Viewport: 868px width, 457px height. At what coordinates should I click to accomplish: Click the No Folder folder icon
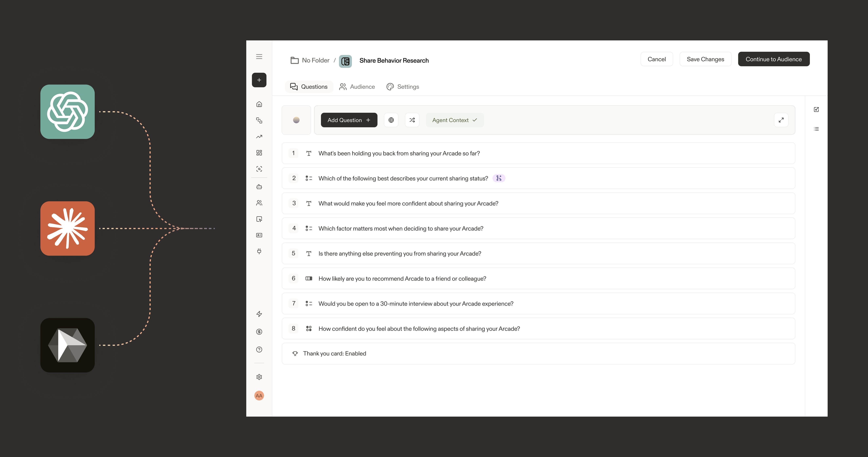coord(295,60)
